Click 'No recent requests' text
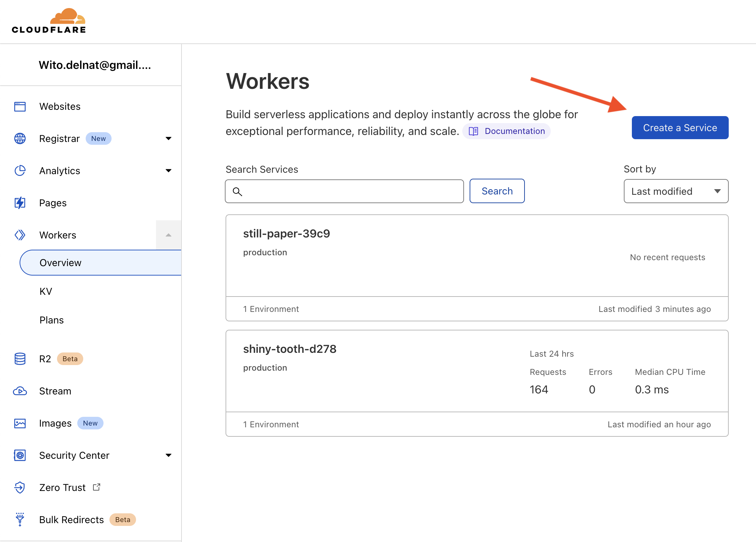756x542 pixels. point(668,257)
